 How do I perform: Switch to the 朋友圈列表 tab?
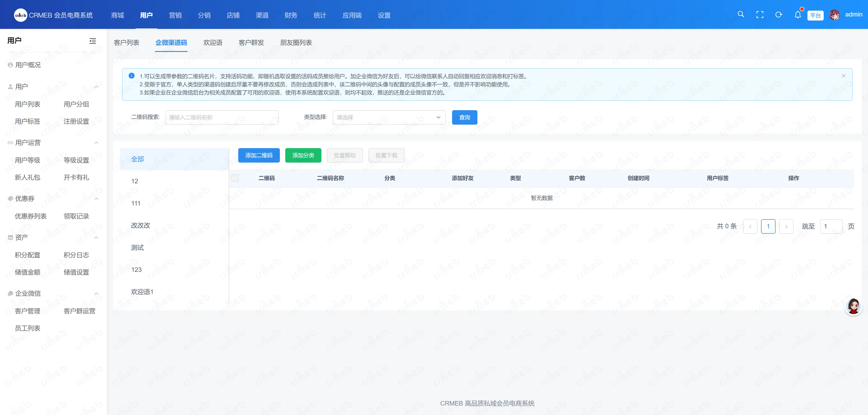[296, 43]
